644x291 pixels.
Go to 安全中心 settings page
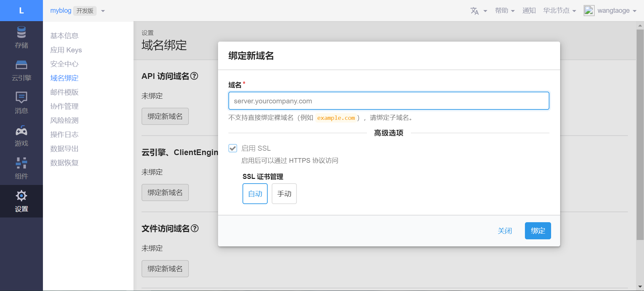tap(64, 64)
